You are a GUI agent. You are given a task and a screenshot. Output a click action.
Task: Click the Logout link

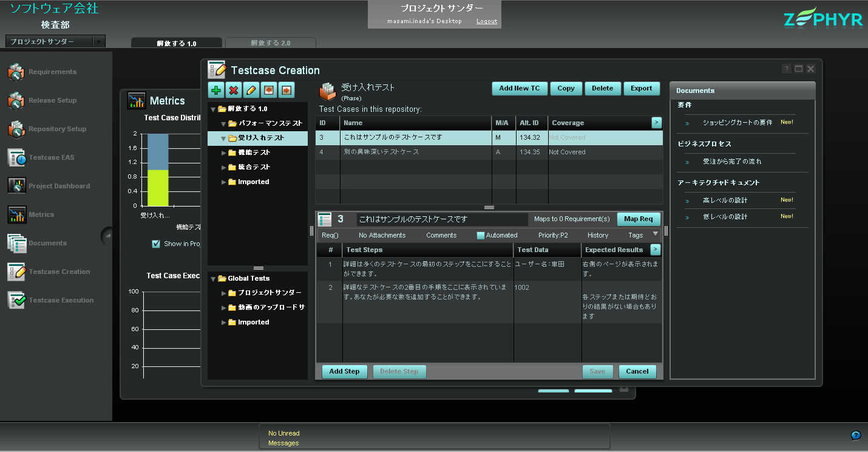(487, 21)
